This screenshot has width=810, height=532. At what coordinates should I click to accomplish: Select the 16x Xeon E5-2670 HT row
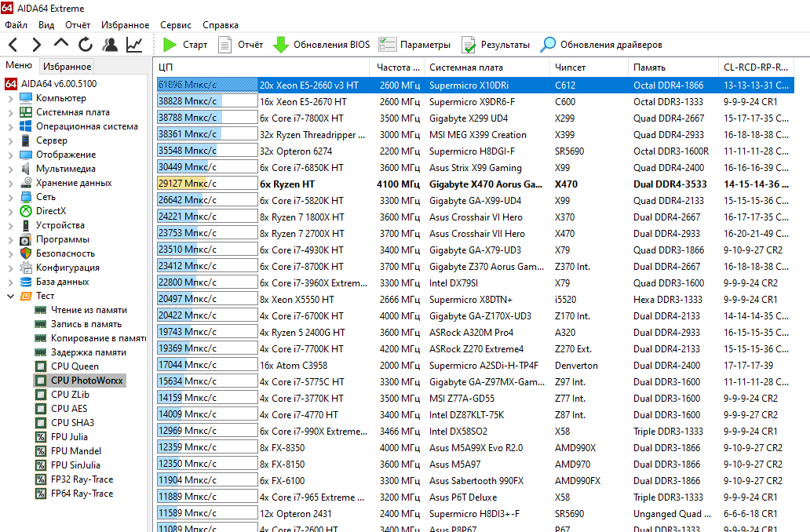pyautogui.click(x=476, y=102)
